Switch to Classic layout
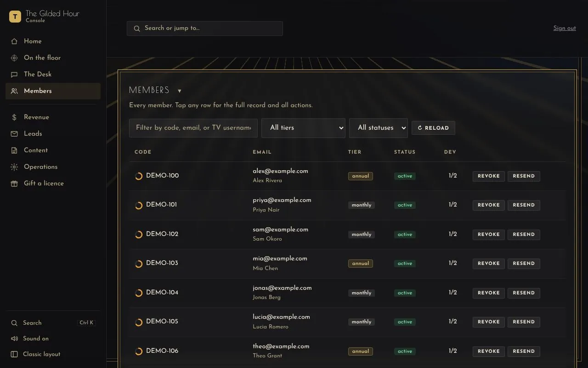Screen dimensions: 588x368 click(53, 354)
